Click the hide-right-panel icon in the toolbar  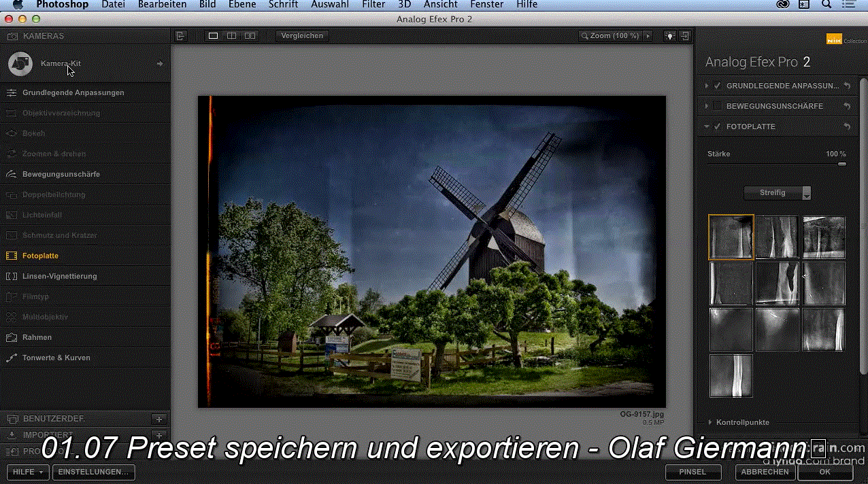click(685, 35)
